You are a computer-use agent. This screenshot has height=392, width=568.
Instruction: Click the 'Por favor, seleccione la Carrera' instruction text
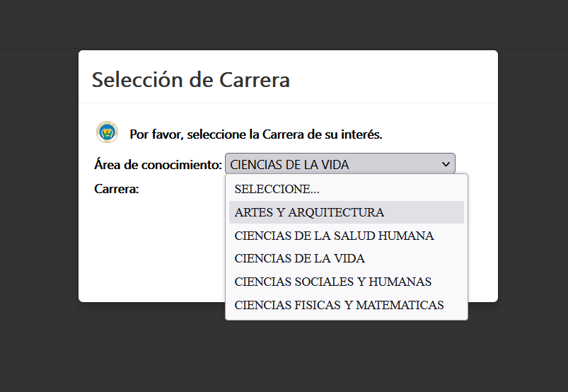pos(256,134)
